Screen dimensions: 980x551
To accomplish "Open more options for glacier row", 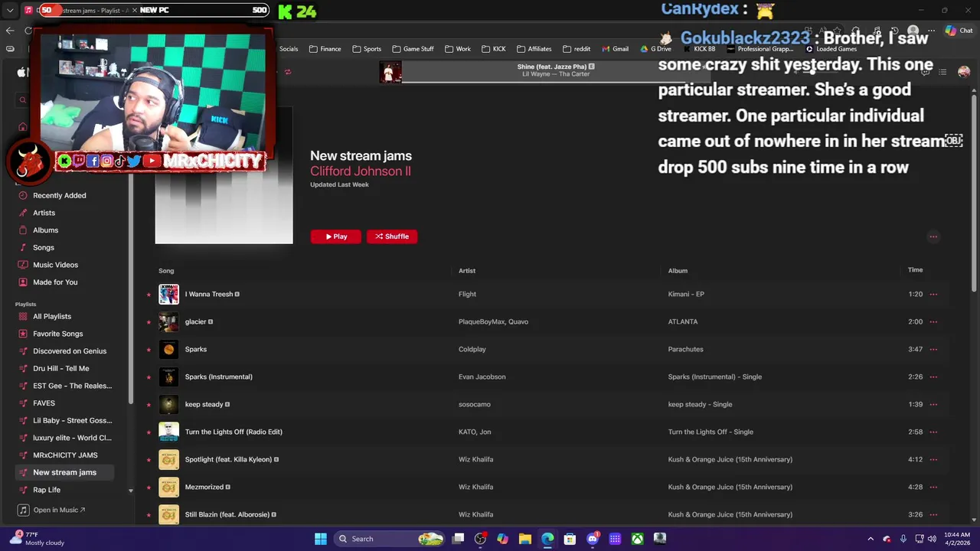I will coord(933,321).
